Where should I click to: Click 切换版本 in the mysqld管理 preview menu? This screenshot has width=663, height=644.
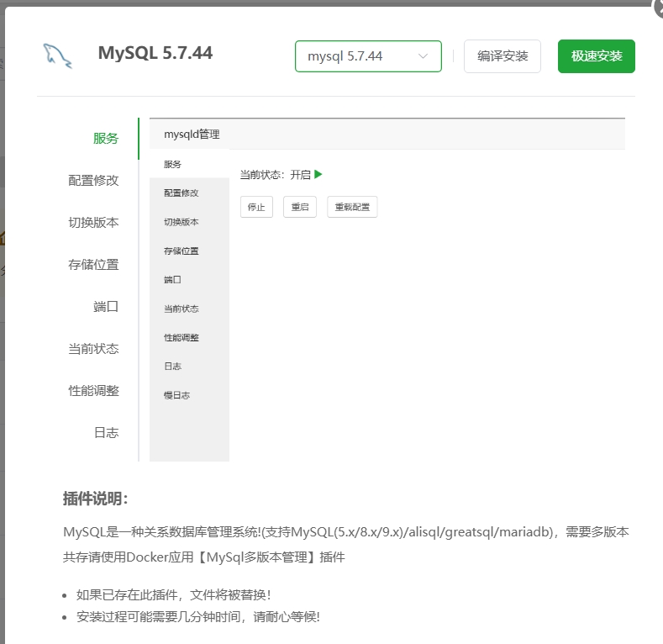click(x=181, y=222)
